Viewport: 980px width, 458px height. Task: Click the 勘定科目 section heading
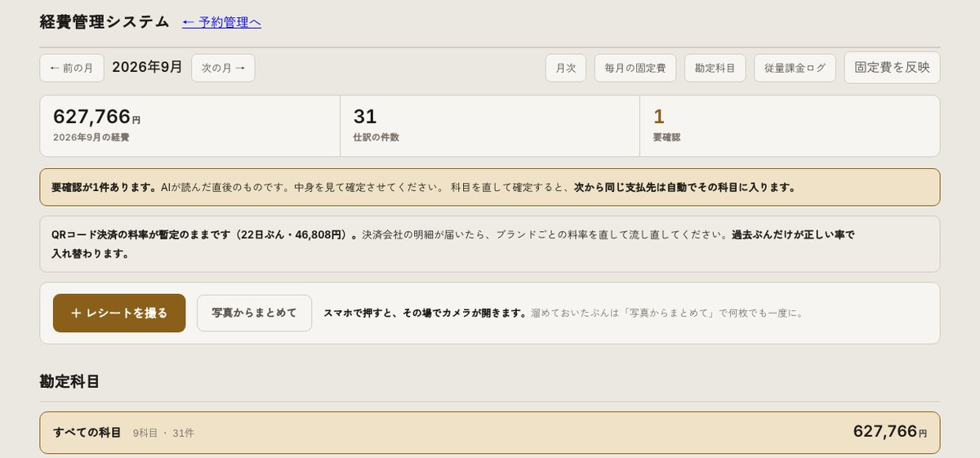click(70, 381)
